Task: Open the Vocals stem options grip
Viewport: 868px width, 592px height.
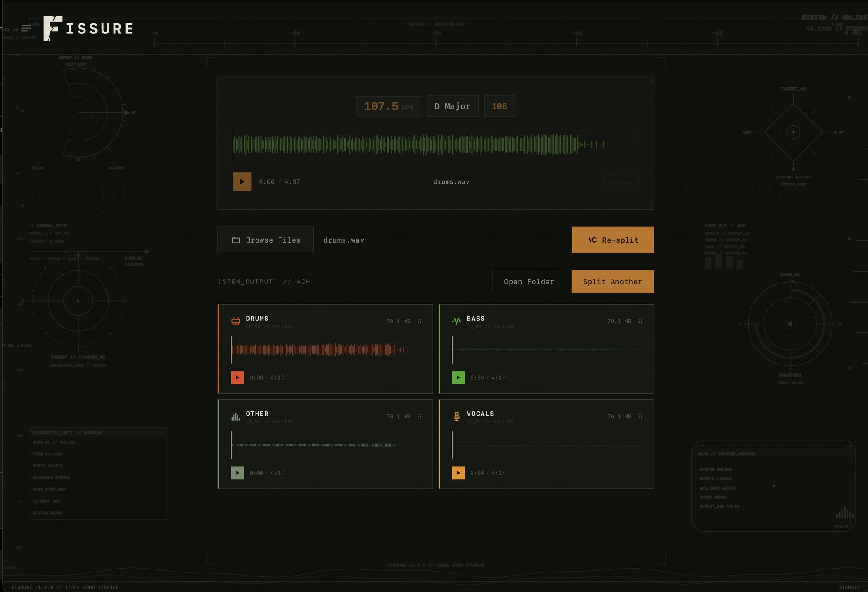Action: (x=640, y=417)
